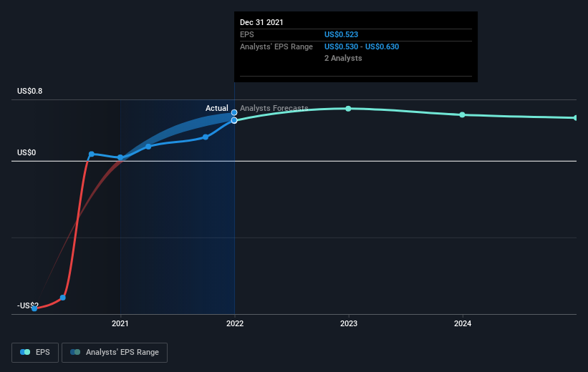Click the 2024 x-axis label
Screen dimensions: 588x372
point(463,323)
